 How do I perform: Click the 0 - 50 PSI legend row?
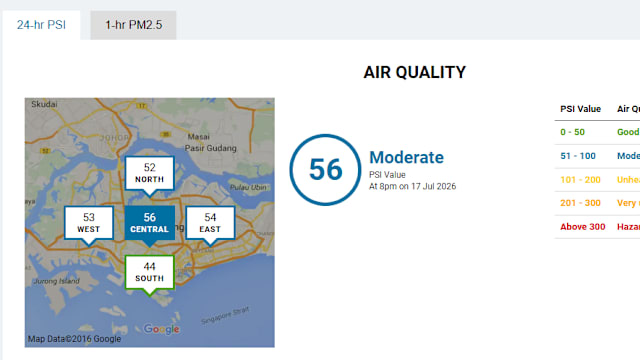[x=597, y=132]
